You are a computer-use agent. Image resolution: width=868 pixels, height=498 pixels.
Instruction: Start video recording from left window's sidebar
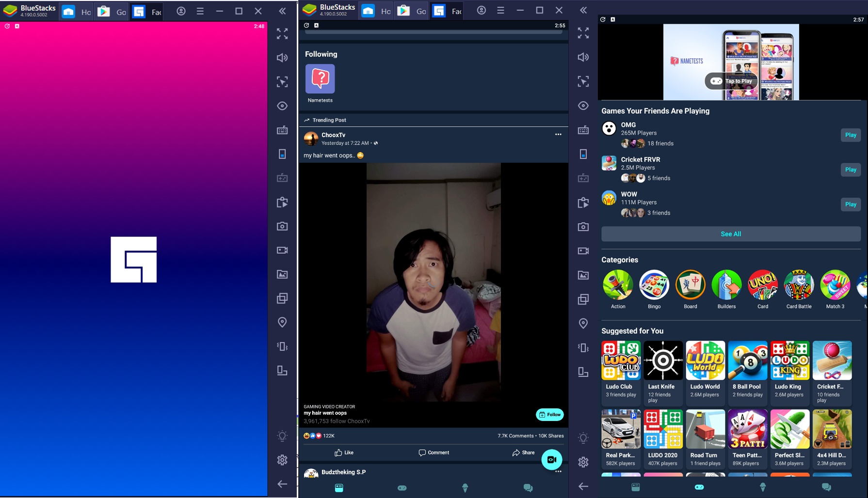coord(282,250)
